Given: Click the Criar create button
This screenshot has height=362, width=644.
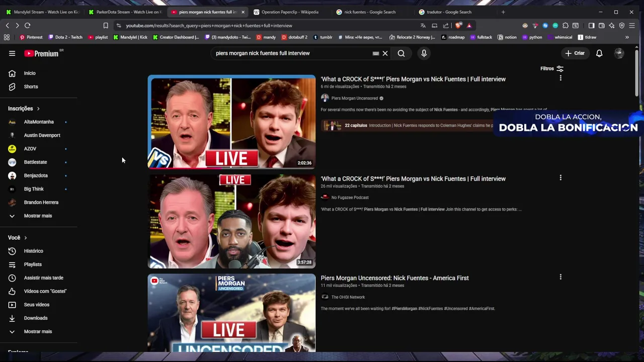Looking at the screenshot, I should click(575, 53).
